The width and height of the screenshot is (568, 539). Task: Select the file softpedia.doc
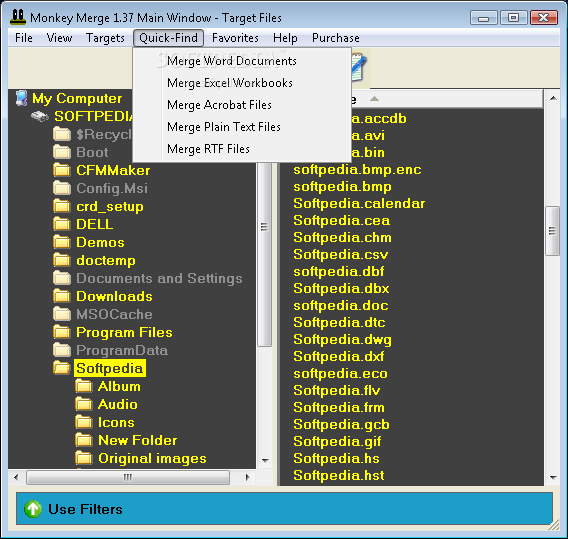[x=341, y=305]
